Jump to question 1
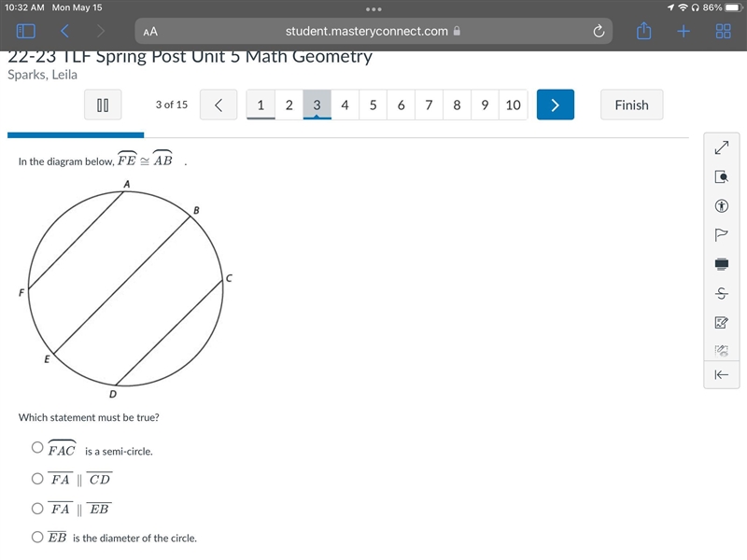Image resolution: width=747 pixels, height=560 pixels. (261, 105)
